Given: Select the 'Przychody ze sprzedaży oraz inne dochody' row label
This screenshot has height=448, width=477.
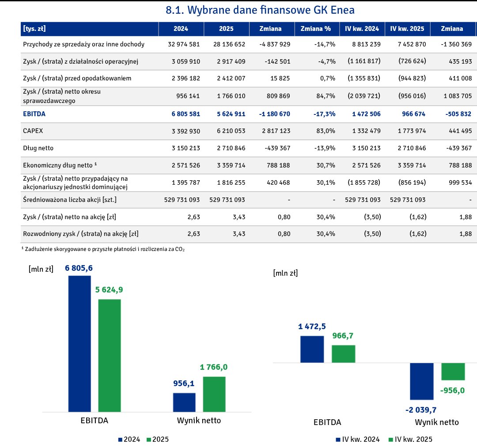Looking at the screenshot, I should point(83,45).
